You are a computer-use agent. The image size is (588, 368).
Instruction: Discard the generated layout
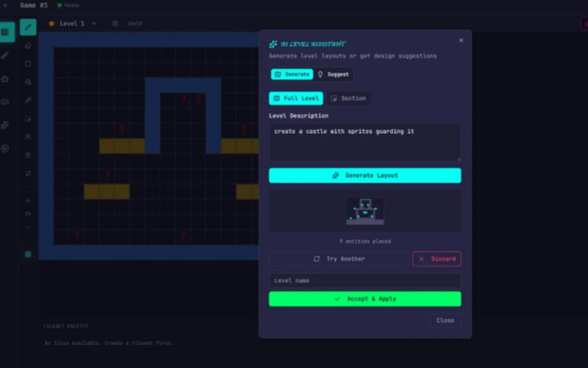tap(437, 259)
